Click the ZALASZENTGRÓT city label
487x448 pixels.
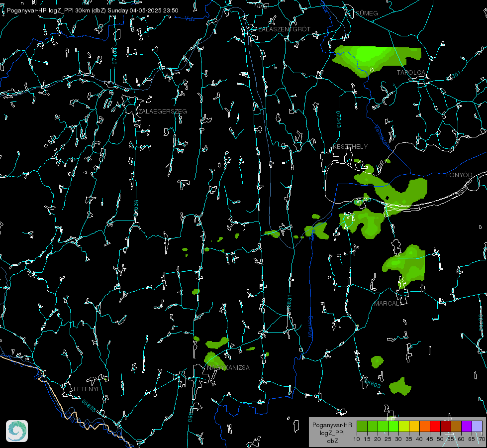pos(284,29)
